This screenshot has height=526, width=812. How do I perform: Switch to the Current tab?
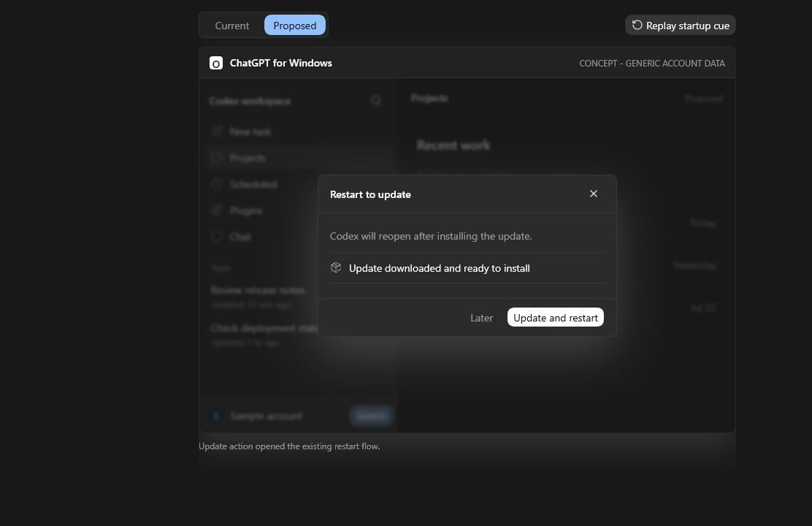point(232,26)
